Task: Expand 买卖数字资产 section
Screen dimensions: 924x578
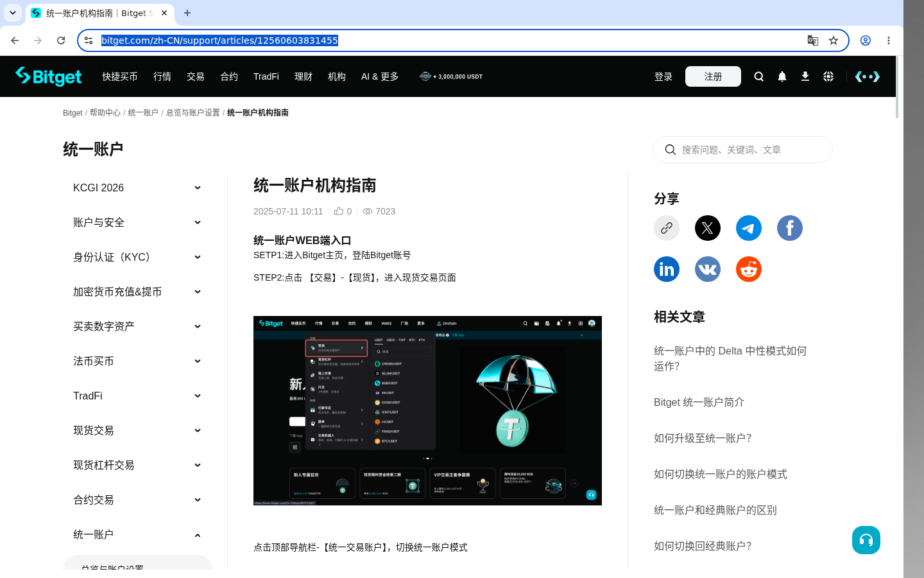Action: click(x=137, y=326)
